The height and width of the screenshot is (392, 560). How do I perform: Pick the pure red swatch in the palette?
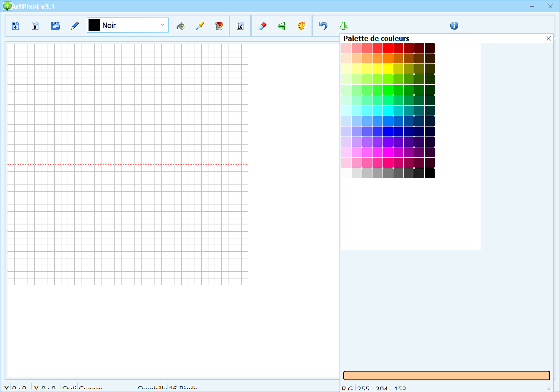[x=388, y=48]
